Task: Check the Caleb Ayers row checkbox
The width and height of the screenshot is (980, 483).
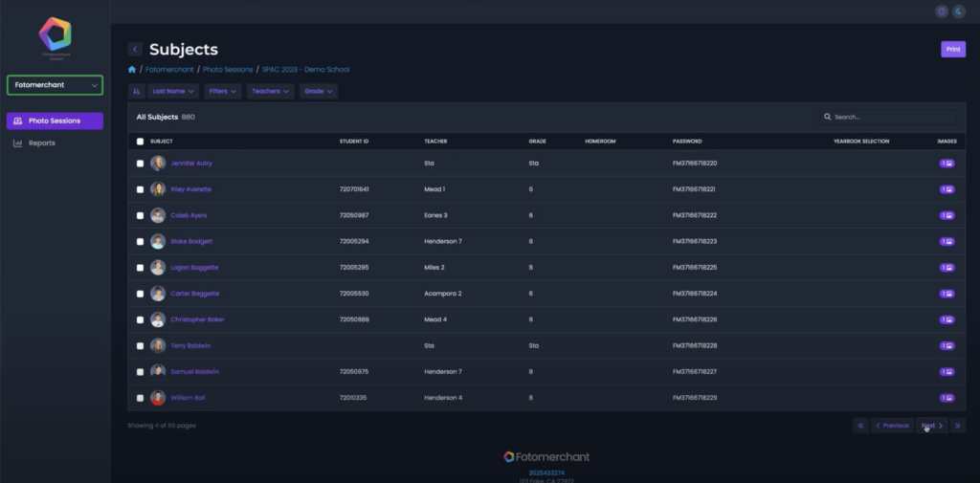Action: (140, 215)
